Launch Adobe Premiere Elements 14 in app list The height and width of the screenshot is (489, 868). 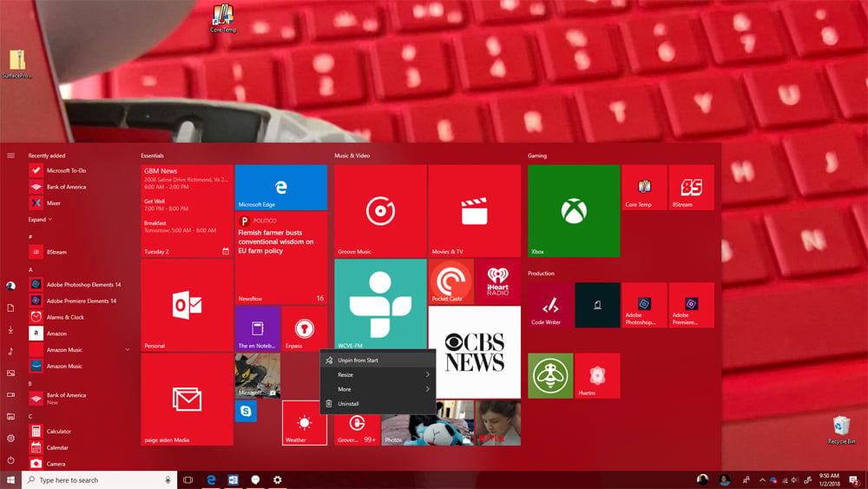[x=80, y=301]
